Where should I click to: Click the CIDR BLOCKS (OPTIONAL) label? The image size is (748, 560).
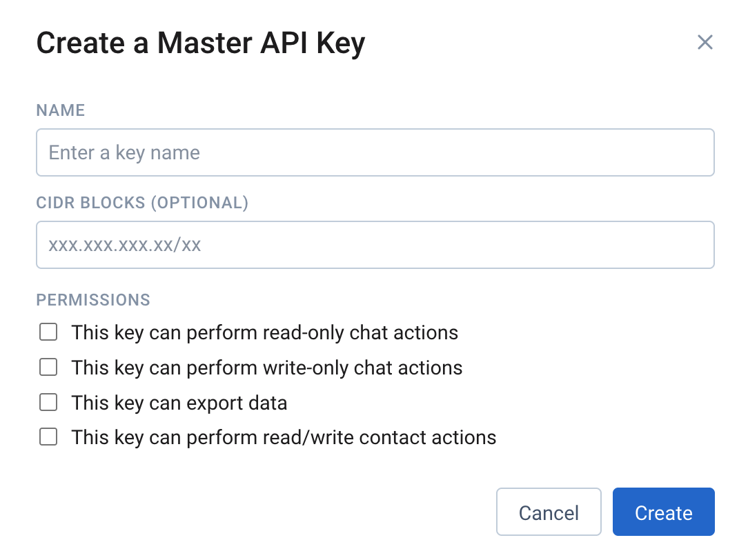pyautogui.click(x=142, y=203)
